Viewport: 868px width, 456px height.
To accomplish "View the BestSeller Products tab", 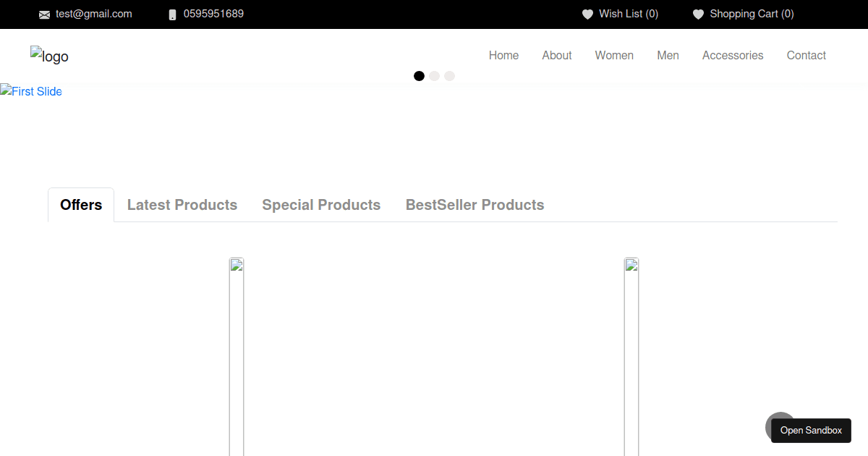I will click(475, 205).
